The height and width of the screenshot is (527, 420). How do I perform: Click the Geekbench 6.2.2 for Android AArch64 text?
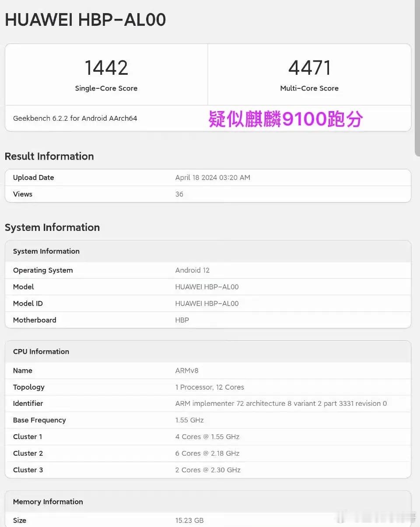[75, 118]
